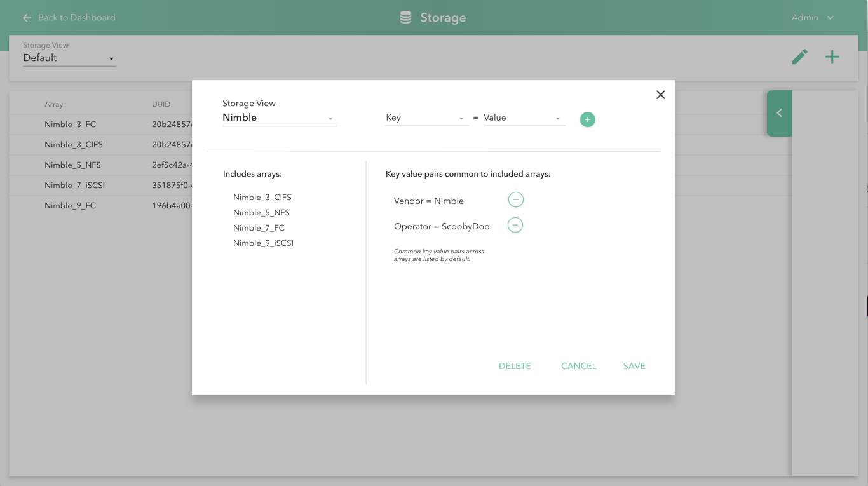868x486 pixels.
Task: Click the SAVE button
Action: (x=634, y=366)
